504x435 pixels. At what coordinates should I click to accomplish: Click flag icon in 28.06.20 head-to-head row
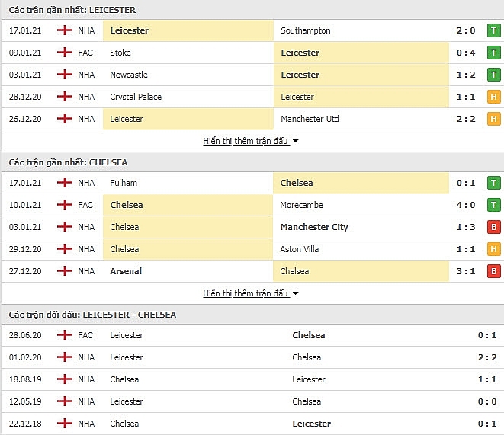point(65,335)
